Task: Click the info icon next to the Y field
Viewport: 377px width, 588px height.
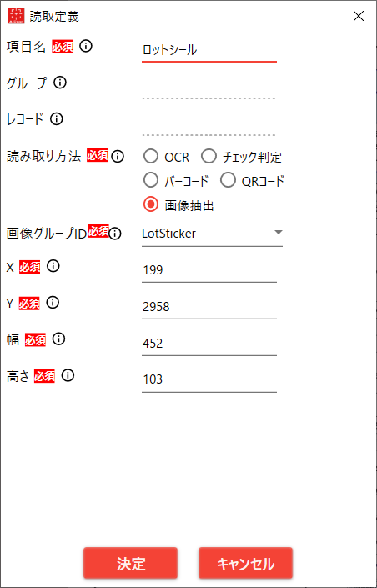Action: pos(53,303)
